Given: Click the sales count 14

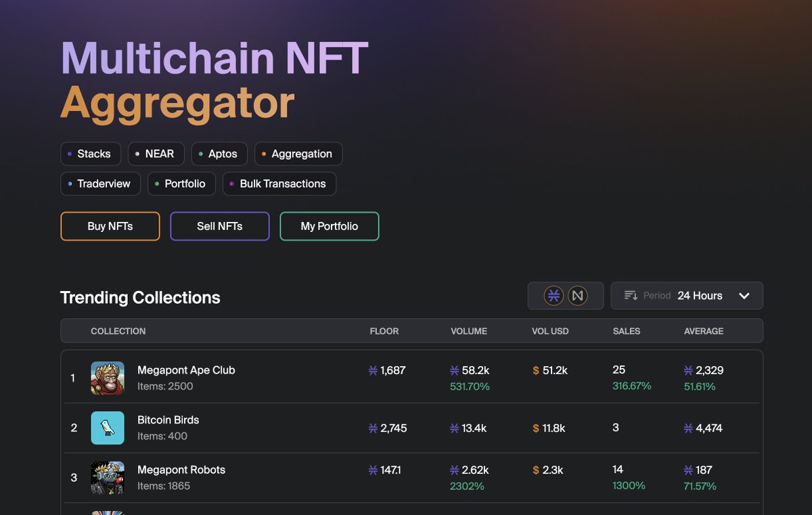Looking at the screenshot, I should 618,469.
